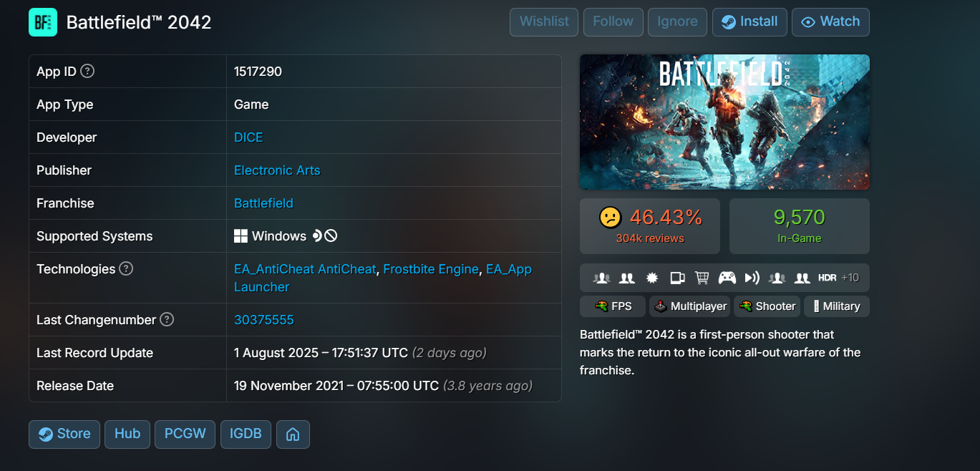
Task: Open the help icon beside Technologies
Action: [x=126, y=269]
